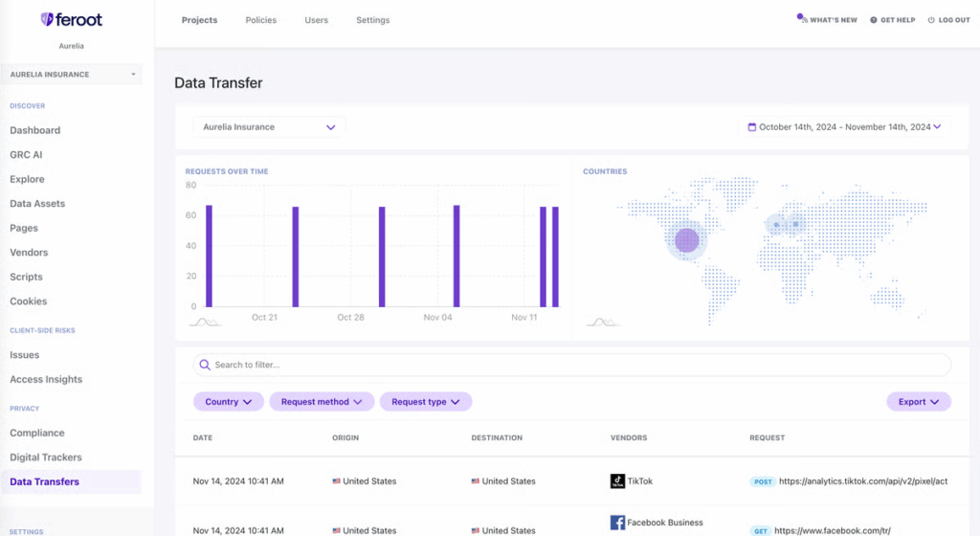Click the Facebook Business vendor icon

[617, 523]
